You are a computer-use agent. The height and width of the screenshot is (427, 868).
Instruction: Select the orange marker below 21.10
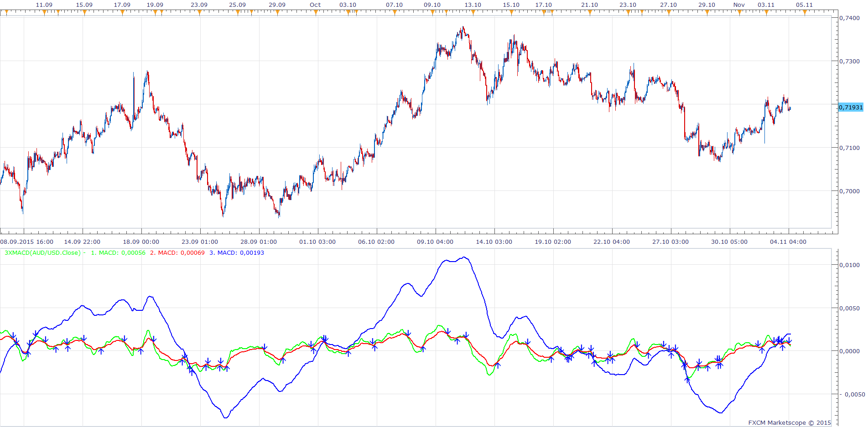[x=590, y=13]
